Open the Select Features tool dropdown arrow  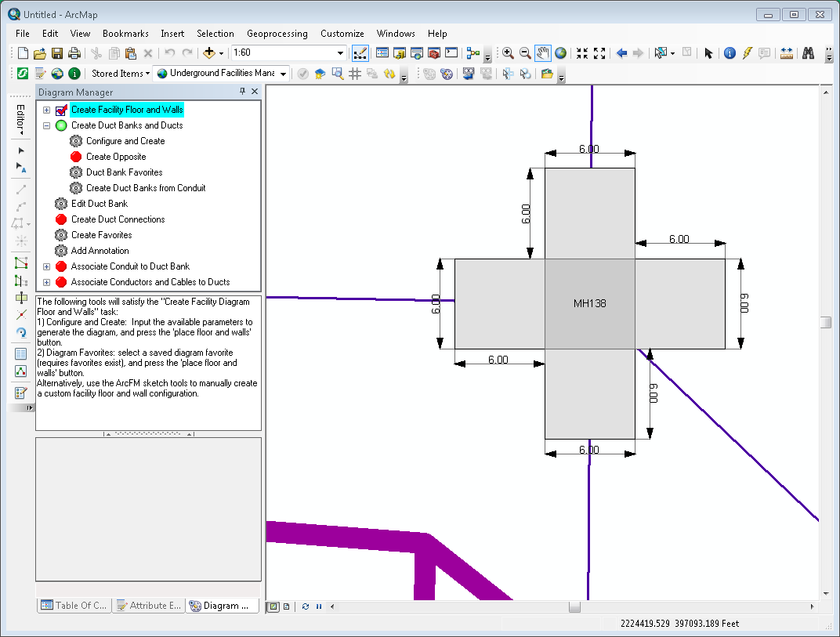point(672,53)
